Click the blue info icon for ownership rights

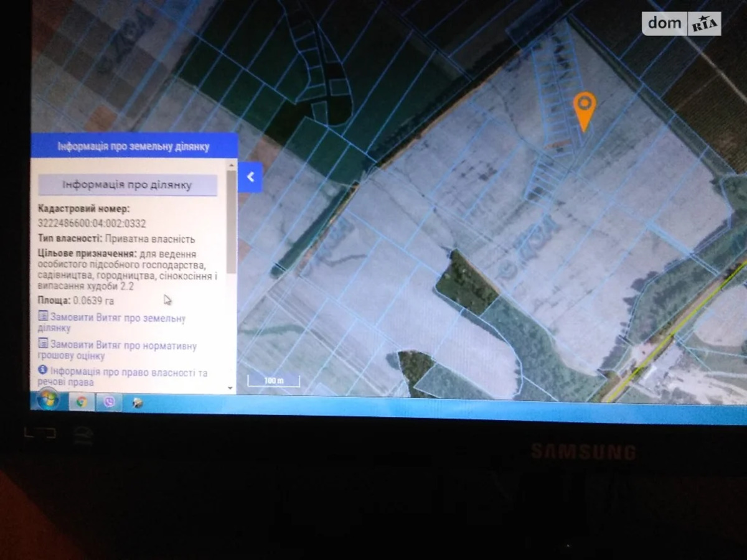pos(42,370)
